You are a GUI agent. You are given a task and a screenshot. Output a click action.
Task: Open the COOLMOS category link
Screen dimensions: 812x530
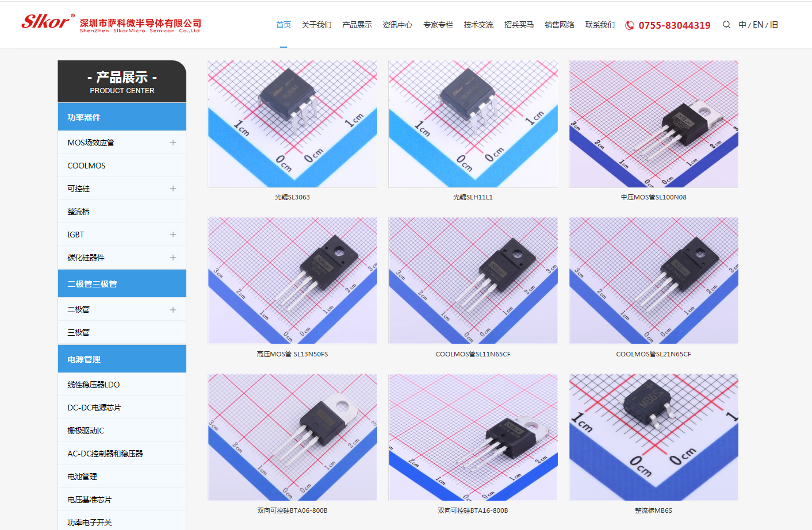pos(86,166)
